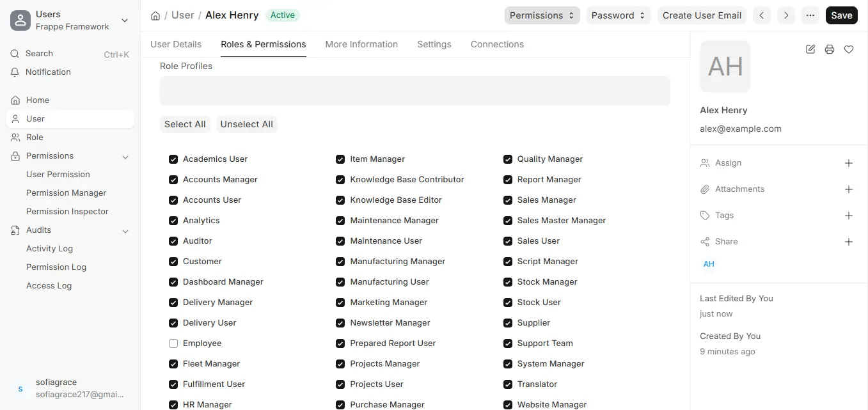Viewport: 868px width, 410px height.
Task: Enable the Employee role checkbox
Action: [173, 343]
